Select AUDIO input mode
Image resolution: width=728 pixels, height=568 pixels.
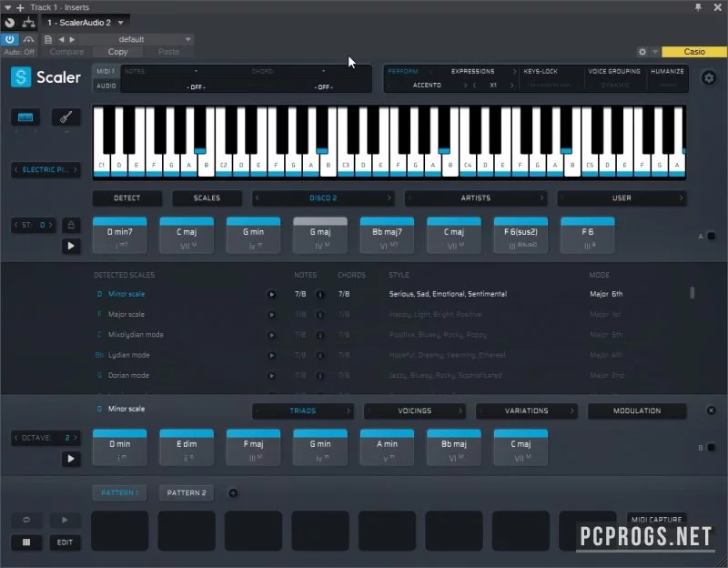106,86
